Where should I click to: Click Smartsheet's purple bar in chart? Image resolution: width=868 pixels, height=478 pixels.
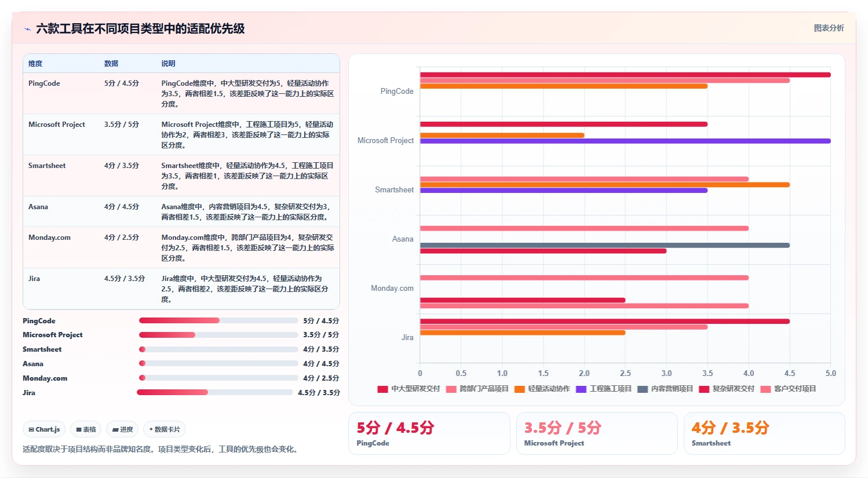pyautogui.click(x=564, y=191)
